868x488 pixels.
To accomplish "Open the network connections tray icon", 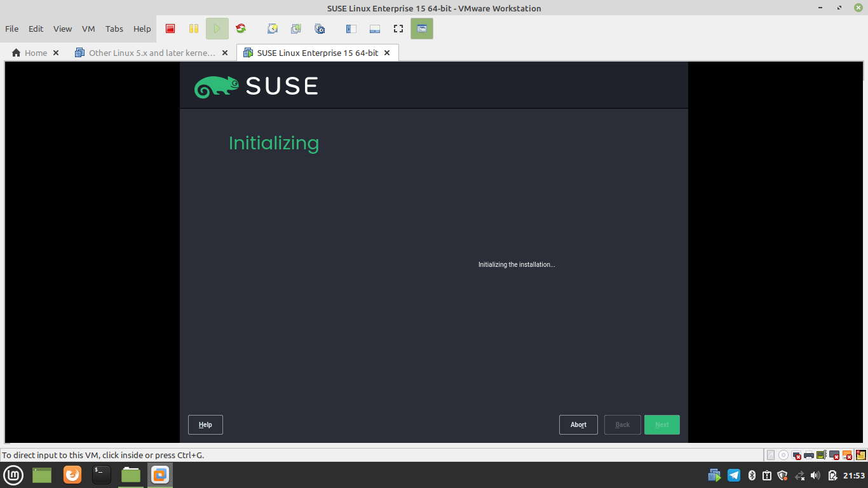I will point(799,475).
